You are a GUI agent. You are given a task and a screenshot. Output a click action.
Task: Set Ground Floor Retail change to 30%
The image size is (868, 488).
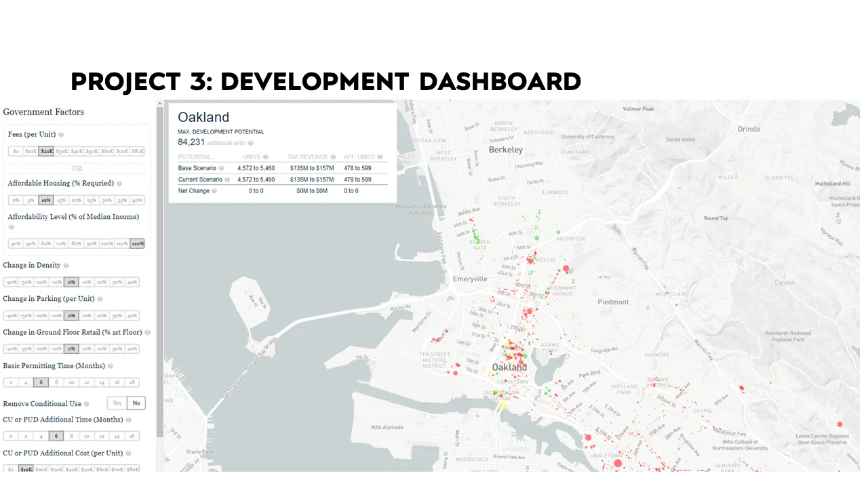[117, 349]
